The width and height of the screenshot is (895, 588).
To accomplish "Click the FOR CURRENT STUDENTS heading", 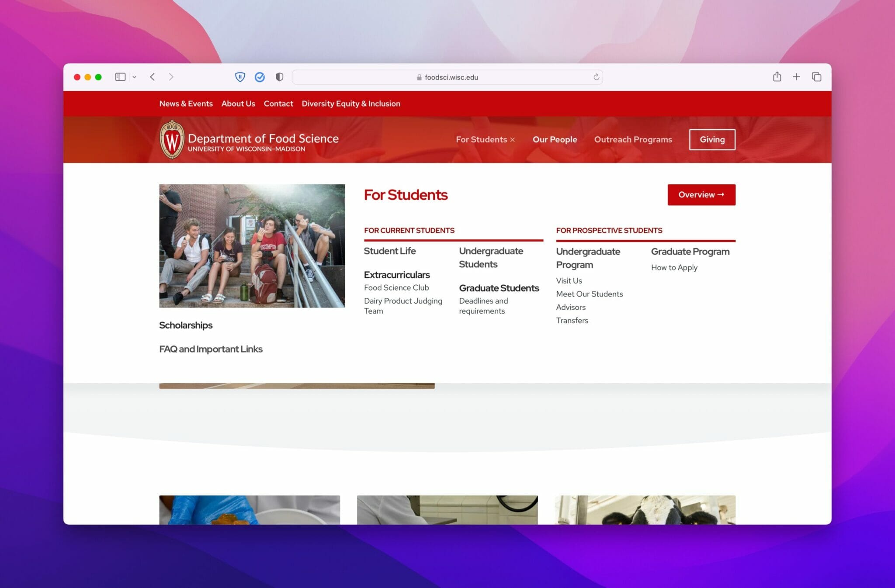I will pos(409,230).
